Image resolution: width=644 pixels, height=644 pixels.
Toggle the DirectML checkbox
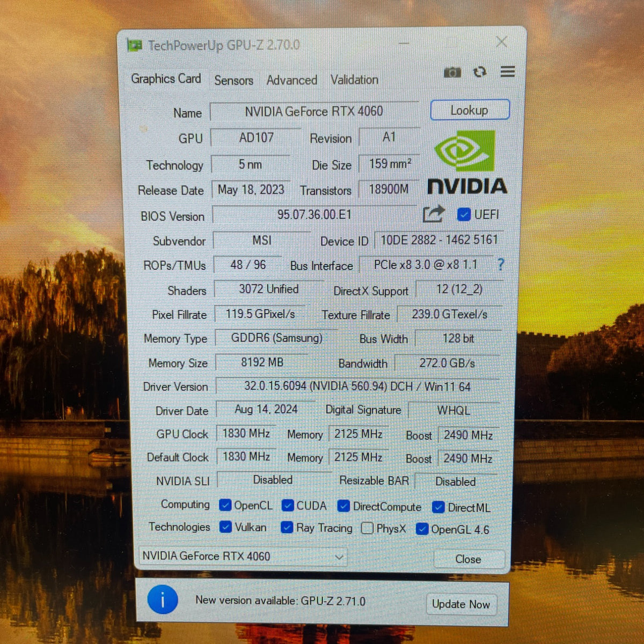(x=438, y=507)
